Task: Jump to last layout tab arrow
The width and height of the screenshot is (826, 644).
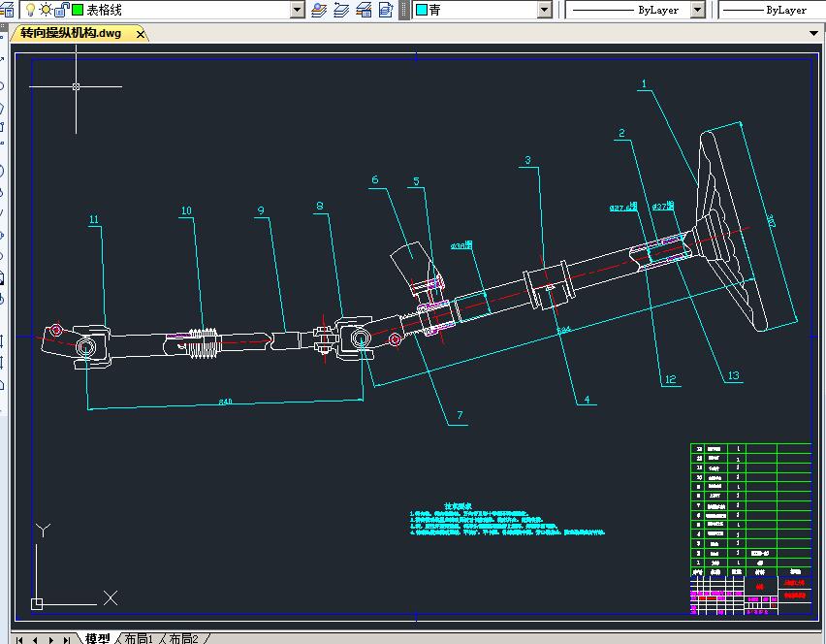Action: pos(67,640)
